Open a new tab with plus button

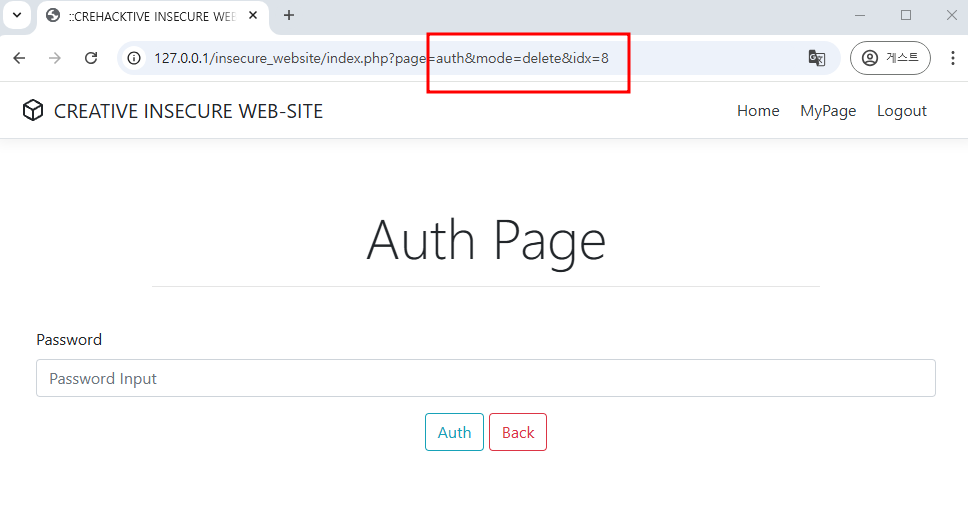pyautogui.click(x=289, y=15)
